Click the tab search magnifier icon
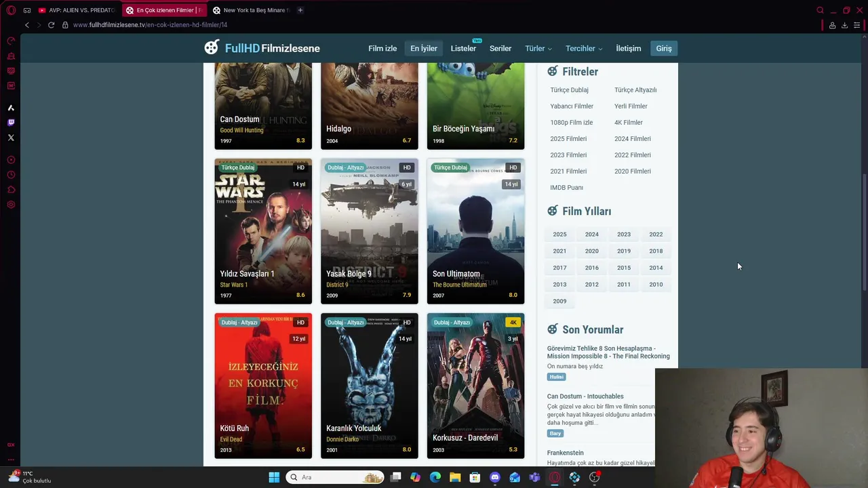This screenshot has width=868, height=488. [x=820, y=10]
